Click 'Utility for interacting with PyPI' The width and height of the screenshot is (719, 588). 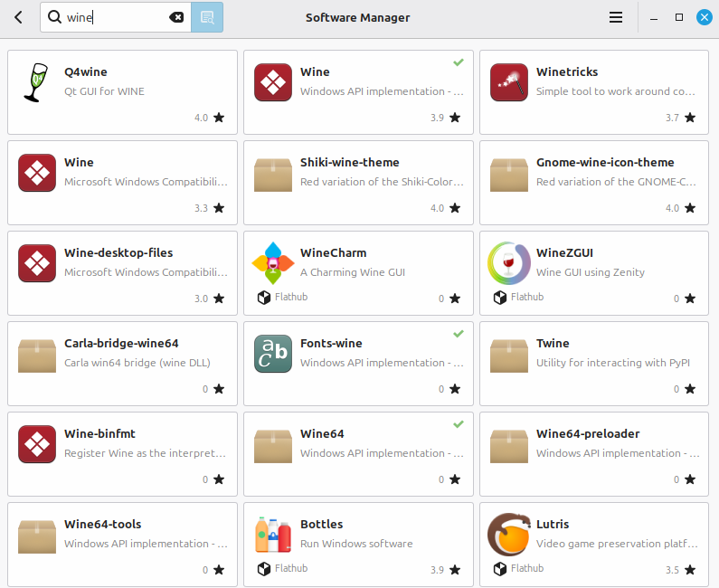[x=613, y=363]
